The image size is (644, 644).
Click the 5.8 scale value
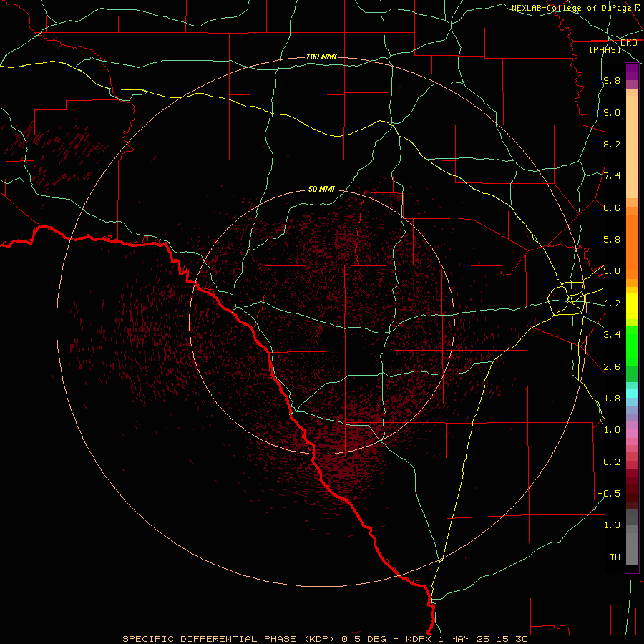pyautogui.click(x=612, y=240)
